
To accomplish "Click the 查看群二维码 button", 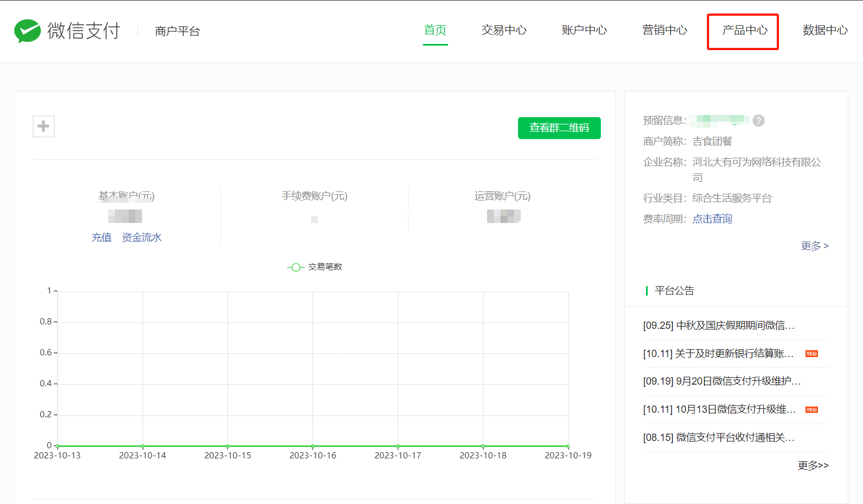I will [559, 128].
